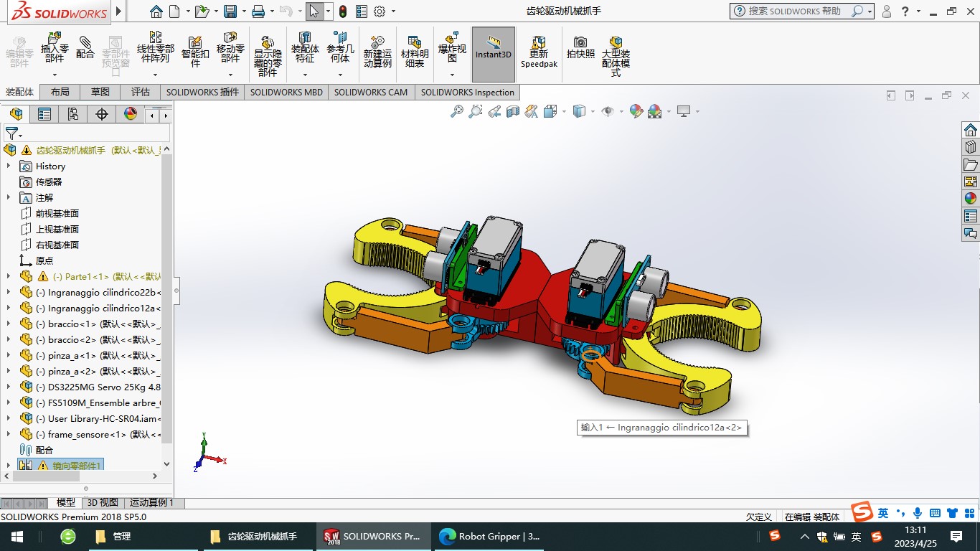Viewport: 980px width, 551px height.
Task: Select 前视基准面 front plane in tree
Action: 57,213
